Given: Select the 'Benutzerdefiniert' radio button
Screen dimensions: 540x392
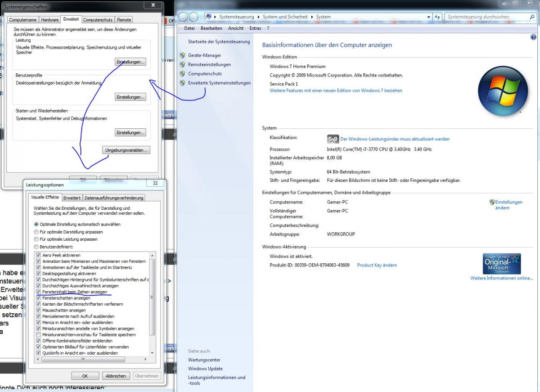Looking at the screenshot, I should 36,247.
